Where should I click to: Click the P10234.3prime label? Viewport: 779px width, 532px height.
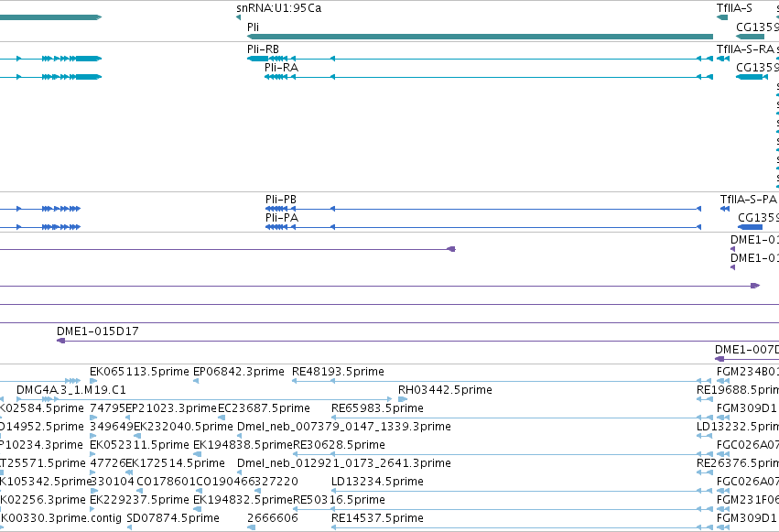click(41, 445)
